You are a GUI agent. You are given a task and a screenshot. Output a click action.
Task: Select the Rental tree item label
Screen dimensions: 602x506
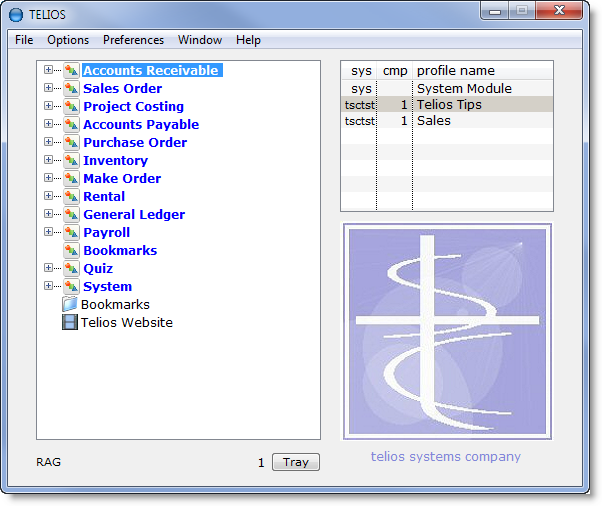[104, 197]
